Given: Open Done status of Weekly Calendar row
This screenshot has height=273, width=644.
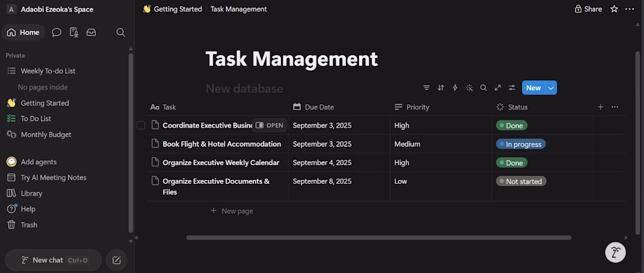Looking at the screenshot, I should pyautogui.click(x=511, y=163).
